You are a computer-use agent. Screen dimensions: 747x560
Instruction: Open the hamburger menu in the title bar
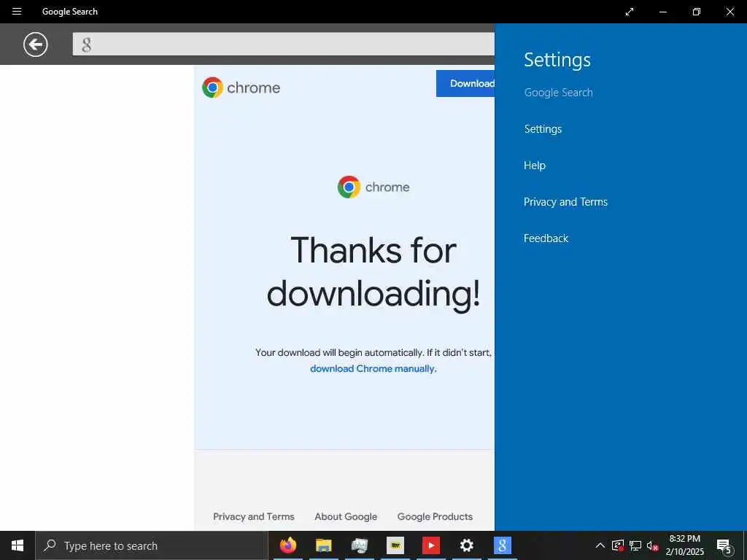pos(17,12)
